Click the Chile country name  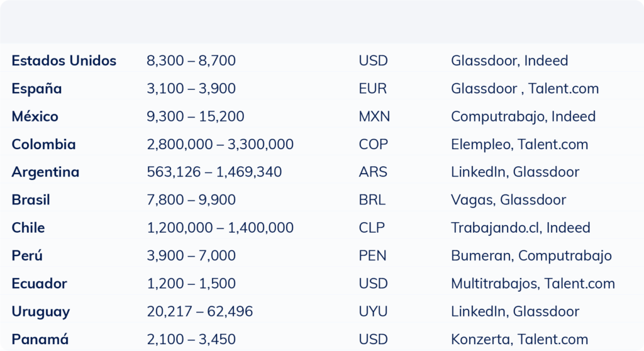28,228
